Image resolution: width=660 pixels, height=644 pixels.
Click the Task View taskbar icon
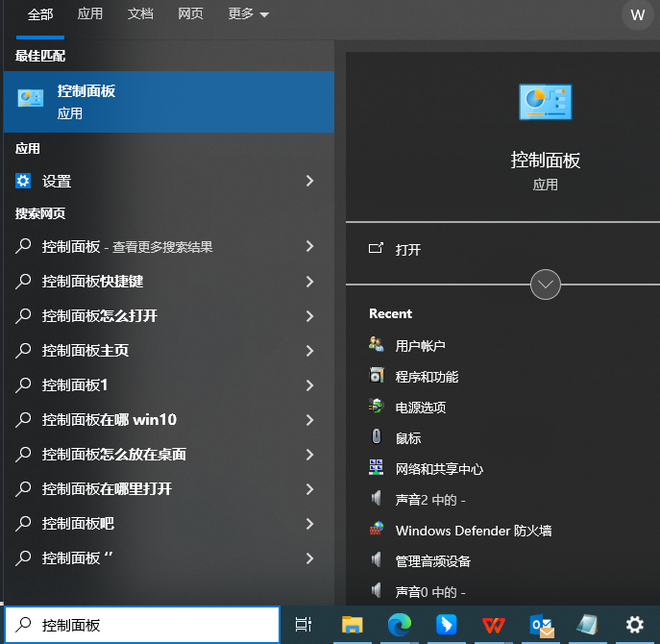(x=304, y=625)
